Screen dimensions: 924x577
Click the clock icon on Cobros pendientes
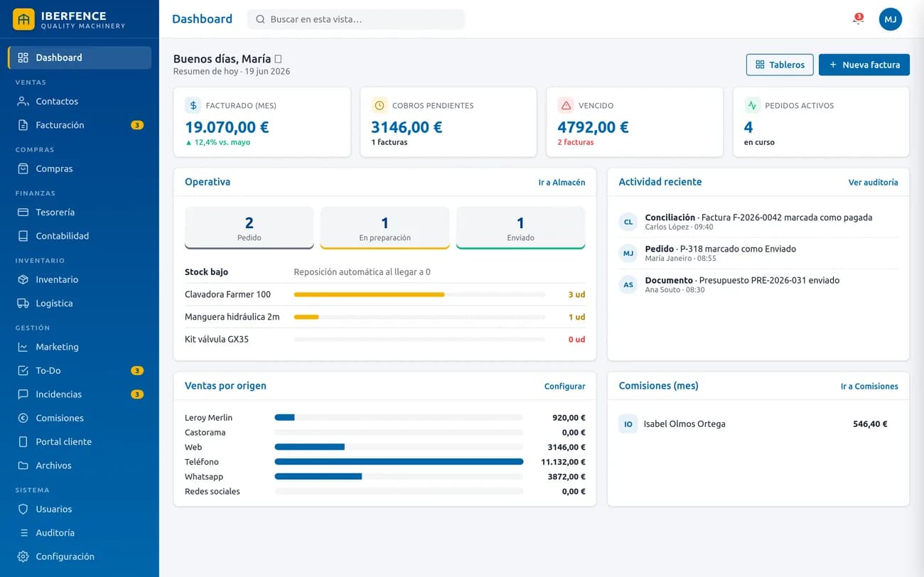[x=380, y=105]
